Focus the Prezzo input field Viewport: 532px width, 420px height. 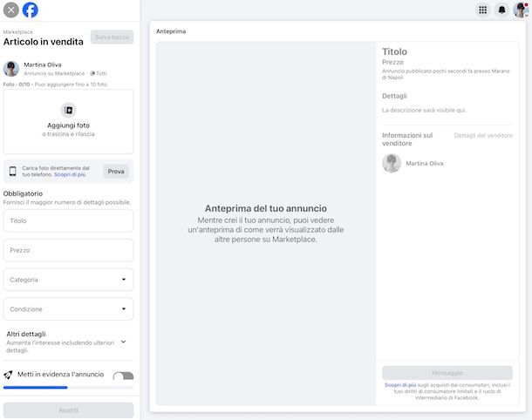69,250
